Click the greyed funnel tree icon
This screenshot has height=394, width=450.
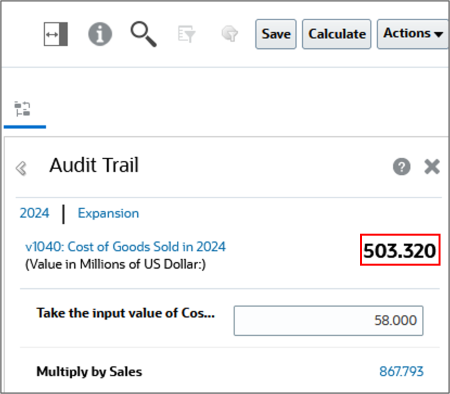coord(230,34)
